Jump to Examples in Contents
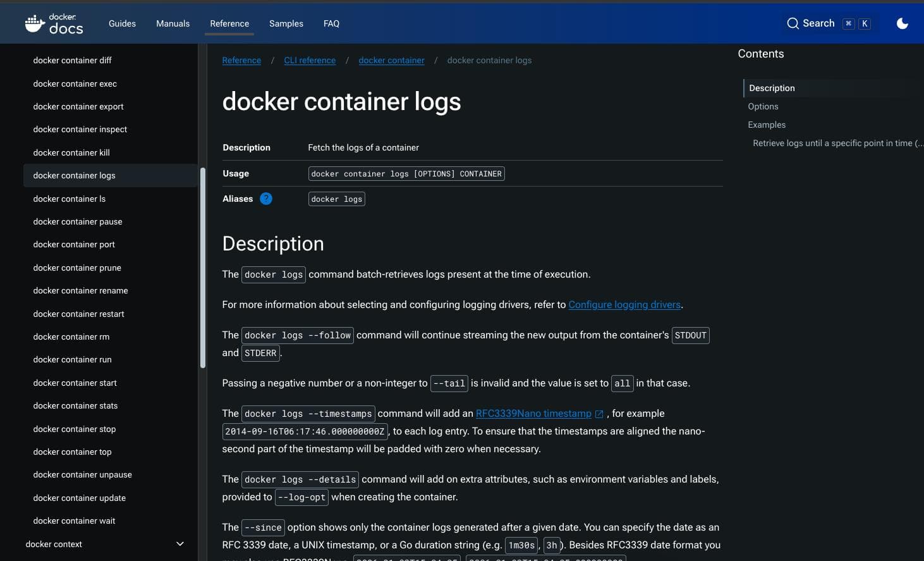Image resolution: width=924 pixels, height=561 pixels. [x=767, y=125]
